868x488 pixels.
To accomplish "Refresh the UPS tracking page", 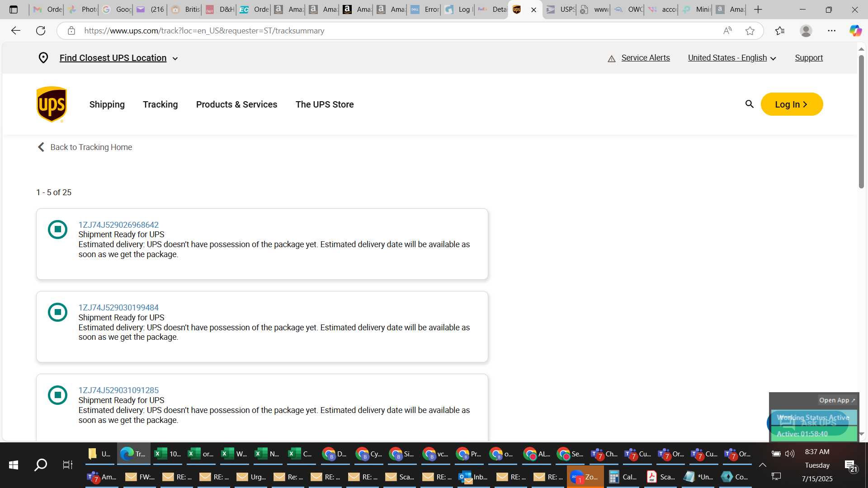I will point(41,31).
